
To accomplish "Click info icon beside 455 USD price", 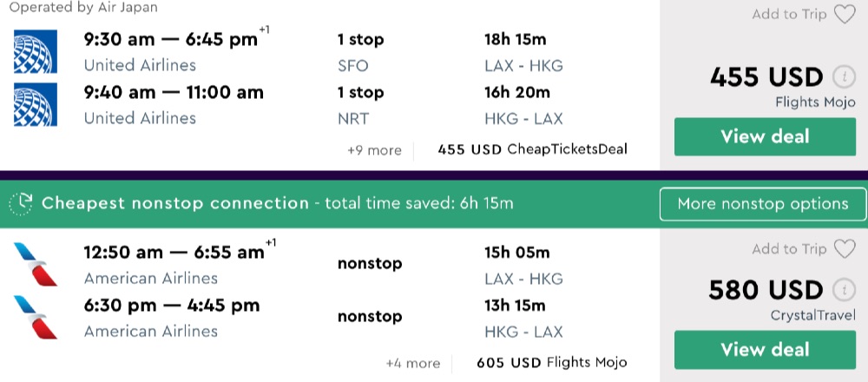I will click(x=840, y=76).
